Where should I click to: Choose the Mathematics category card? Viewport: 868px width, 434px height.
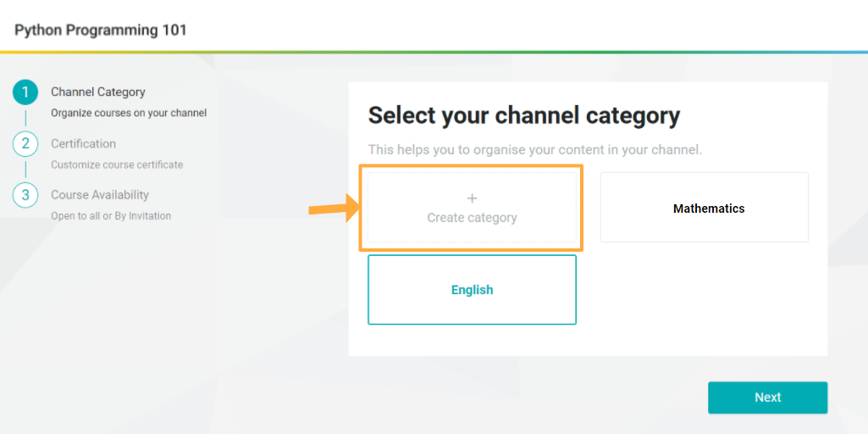(x=705, y=208)
